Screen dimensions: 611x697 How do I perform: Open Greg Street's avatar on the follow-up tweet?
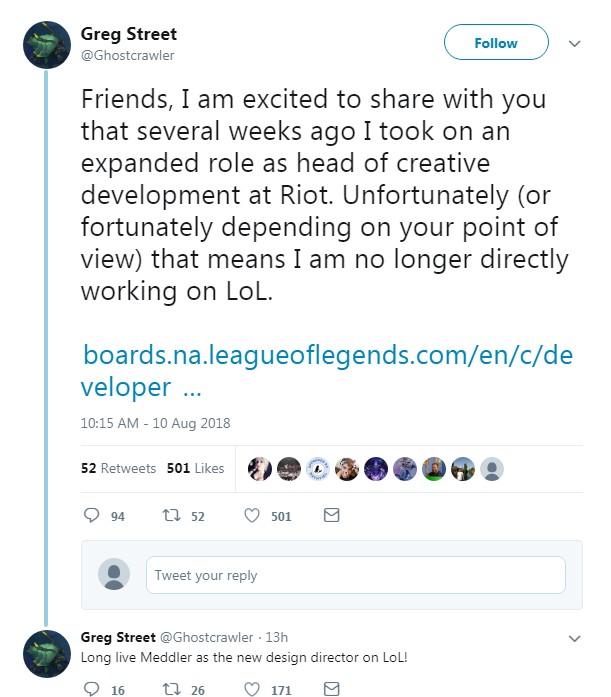[46, 654]
